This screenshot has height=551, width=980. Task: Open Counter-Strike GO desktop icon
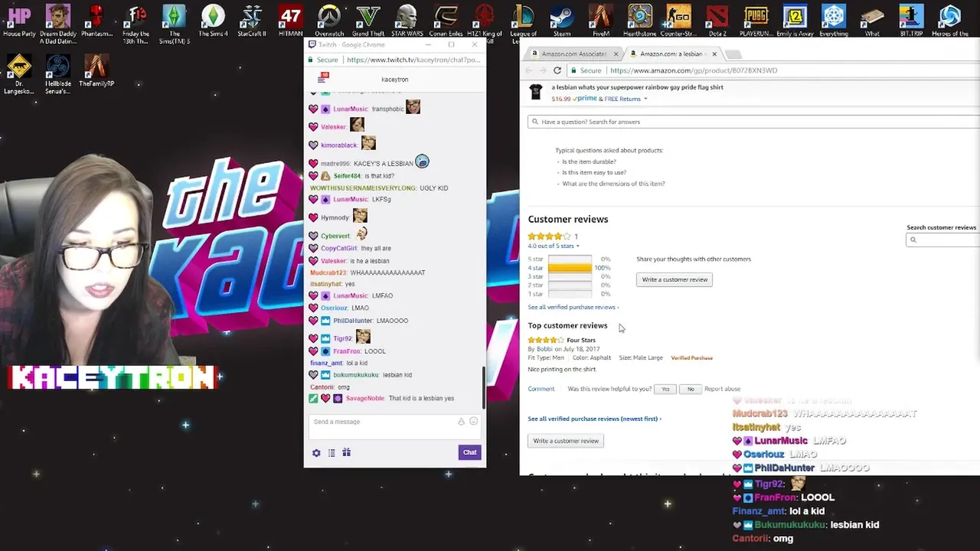(x=678, y=21)
